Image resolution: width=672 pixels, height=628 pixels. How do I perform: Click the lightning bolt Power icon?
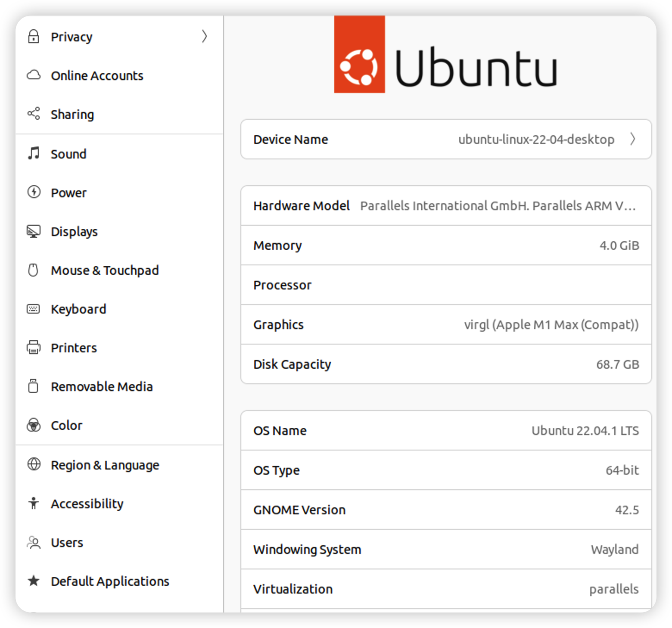(x=34, y=192)
